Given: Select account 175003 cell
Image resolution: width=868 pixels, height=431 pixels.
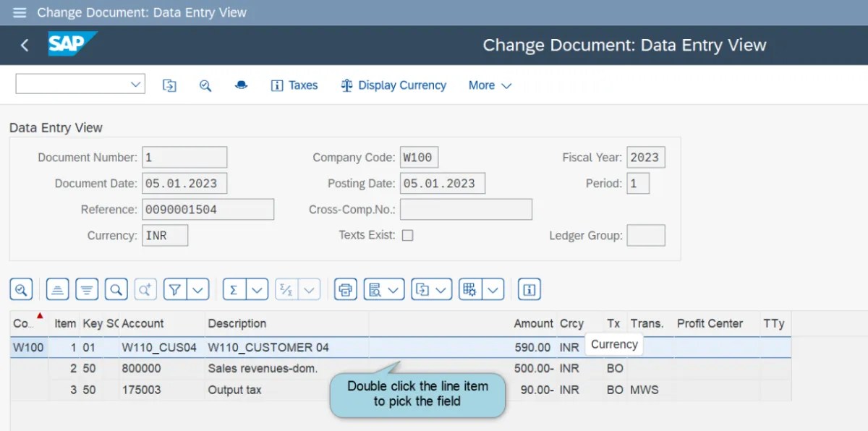Looking at the screenshot, I should click(x=162, y=390).
